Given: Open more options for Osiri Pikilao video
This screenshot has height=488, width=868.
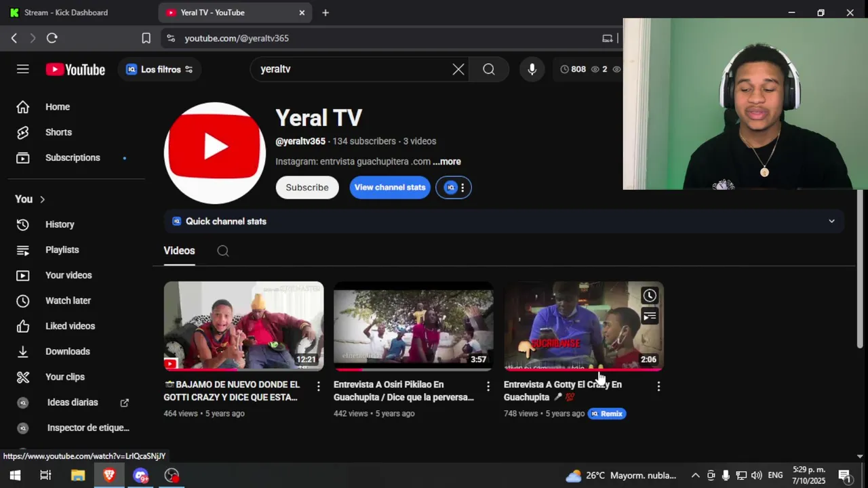Looking at the screenshot, I should click(488, 386).
